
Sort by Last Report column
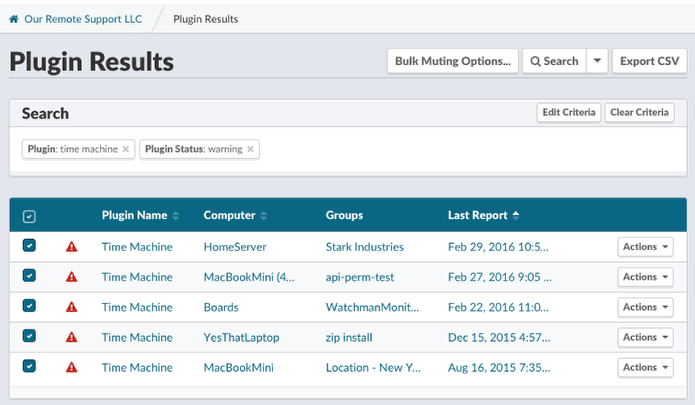click(x=483, y=215)
